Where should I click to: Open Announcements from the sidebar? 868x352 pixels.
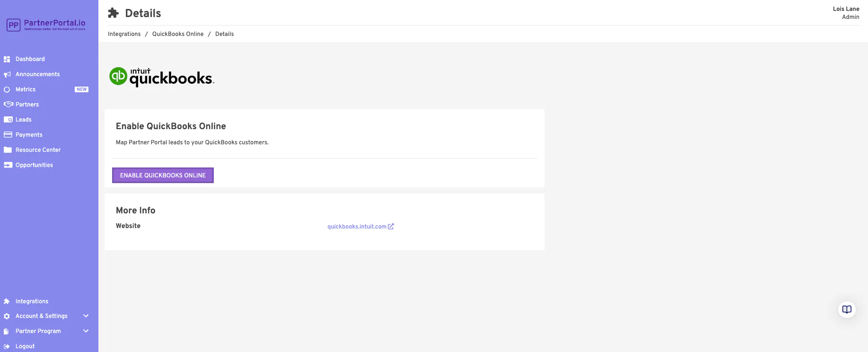pyautogui.click(x=38, y=74)
